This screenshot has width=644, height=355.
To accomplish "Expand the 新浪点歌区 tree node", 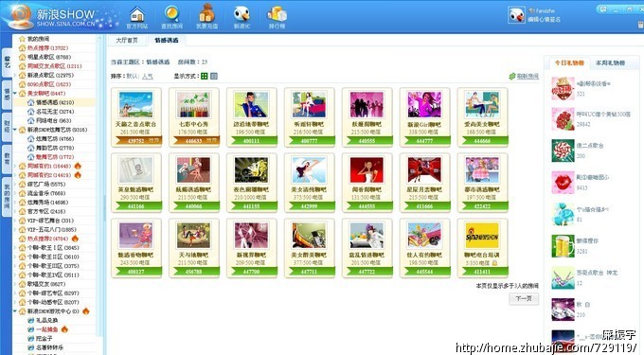I will 15,75.
